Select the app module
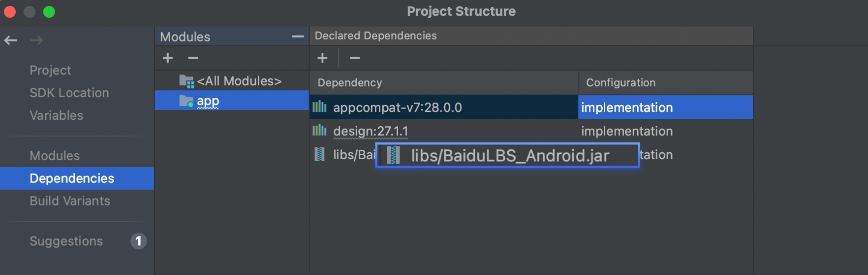This screenshot has width=868, height=275. [208, 101]
